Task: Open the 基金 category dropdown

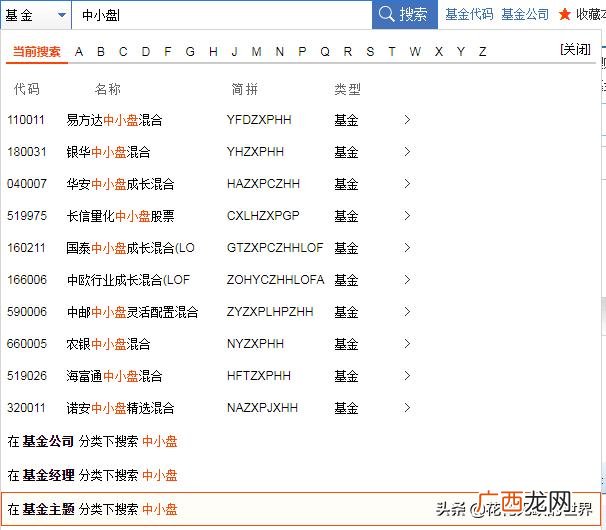Action: [x=36, y=15]
